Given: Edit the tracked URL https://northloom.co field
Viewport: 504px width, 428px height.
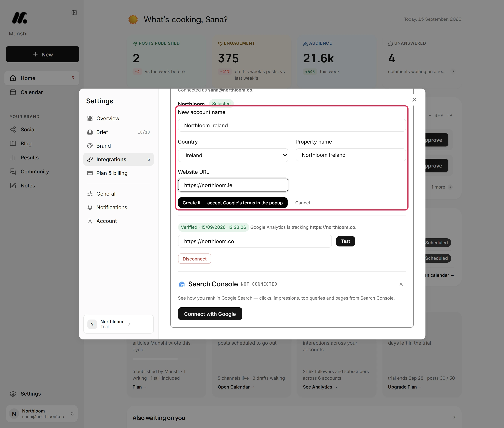Looking at the screenshot, I should 255,241.
